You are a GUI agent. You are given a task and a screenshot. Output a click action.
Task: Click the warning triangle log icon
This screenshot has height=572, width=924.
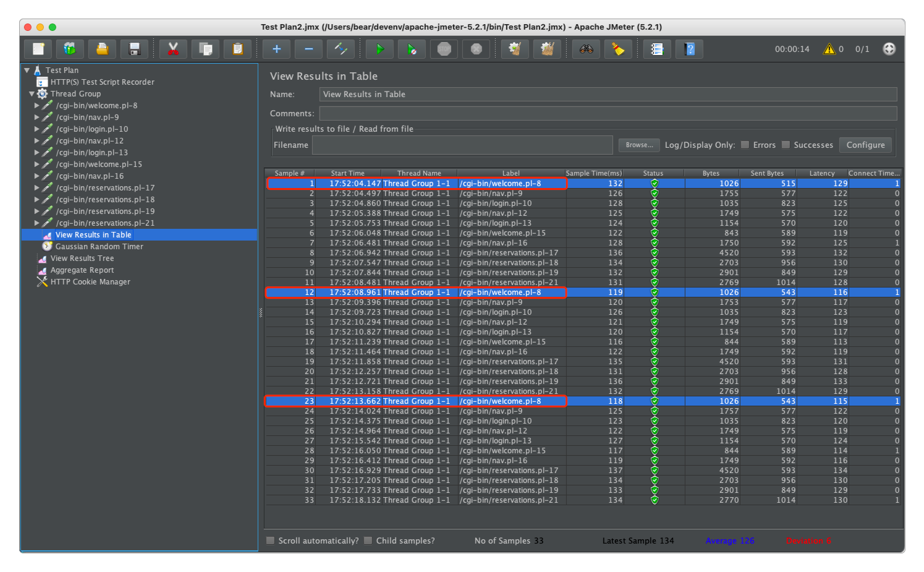(x=829, y=49)
